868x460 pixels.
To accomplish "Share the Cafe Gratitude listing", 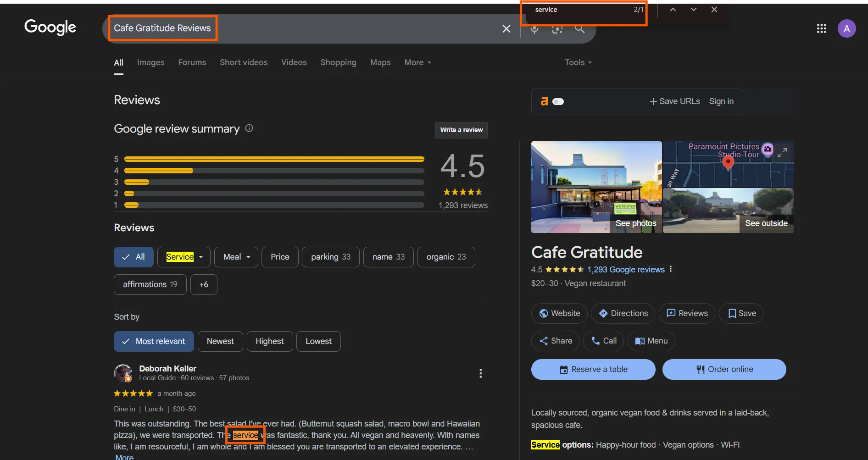I will tap(556, 341).
